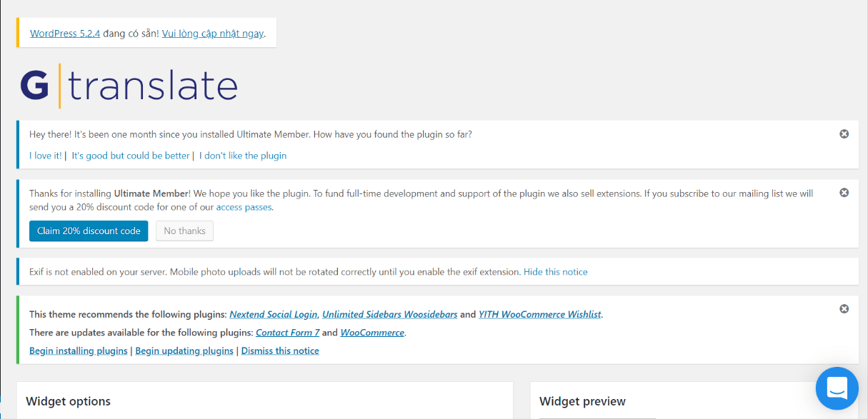Open the 'access passes' link

(244, 207)
